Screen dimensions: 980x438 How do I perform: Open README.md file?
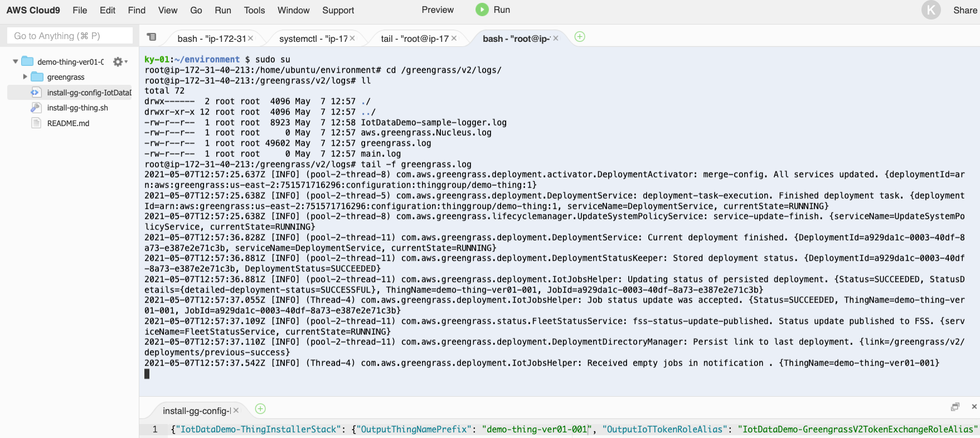[68, 123]
